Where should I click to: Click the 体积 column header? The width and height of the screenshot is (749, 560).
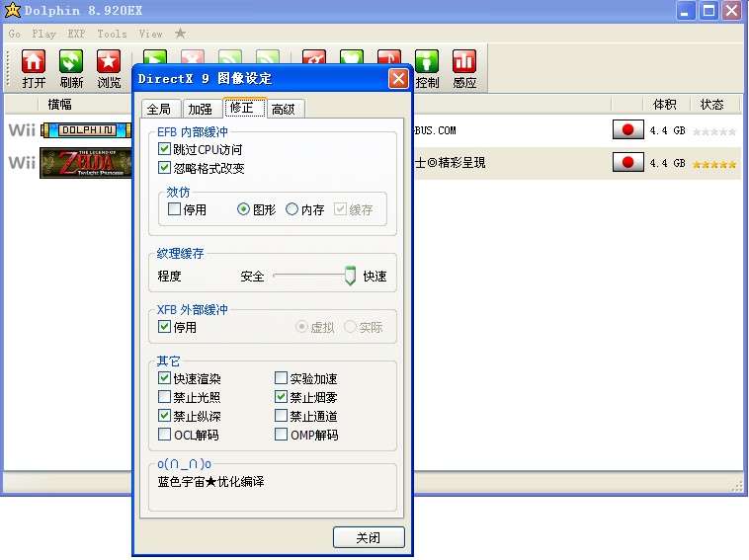665,104
